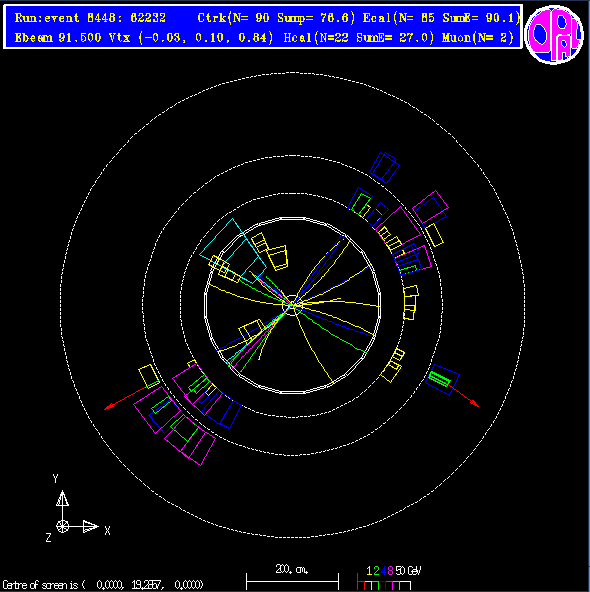Image resolution: width=590 pixels, height=592 pixels.
Task: Click the Hcal(N=22 SumE= 27.0) readout
Action: pos(359,37)
